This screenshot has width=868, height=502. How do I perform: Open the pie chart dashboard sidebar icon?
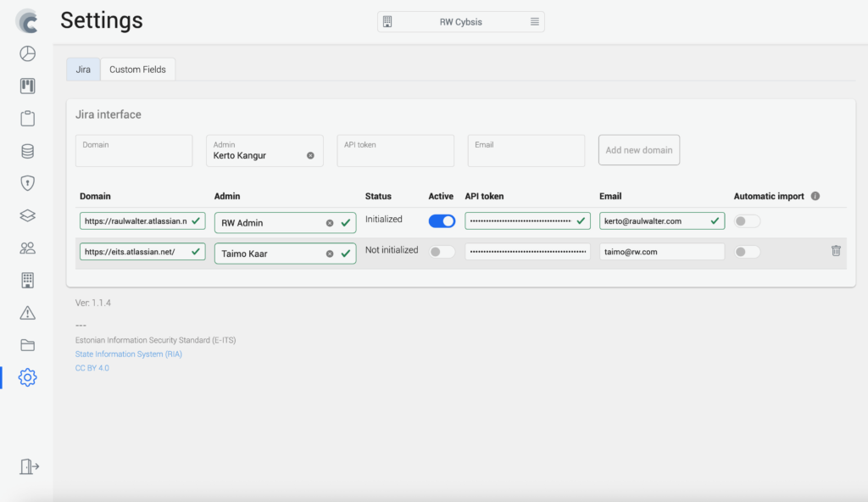[27, 54]
